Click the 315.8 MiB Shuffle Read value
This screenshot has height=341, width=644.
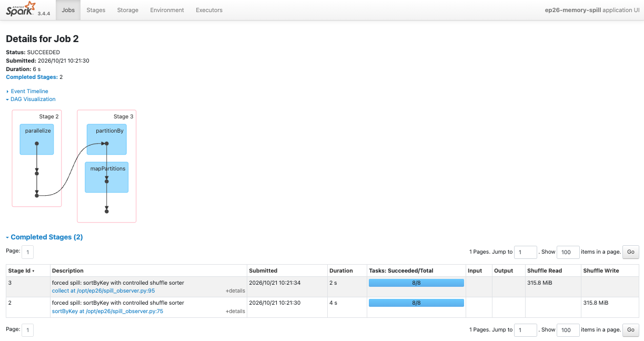[540, 283]
